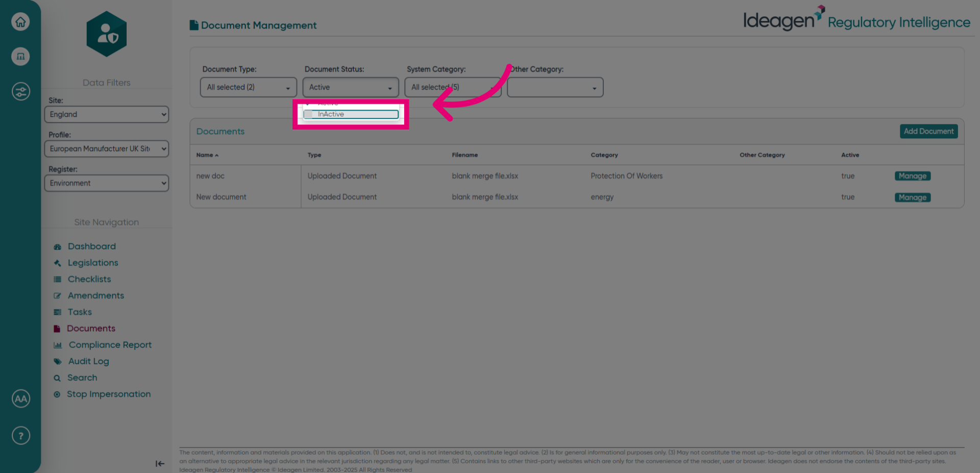Image resolution: width=980 pixels, height=473 pixels.
Task: Open the Register dropdown showing Environment
Action: coord(106,183)
